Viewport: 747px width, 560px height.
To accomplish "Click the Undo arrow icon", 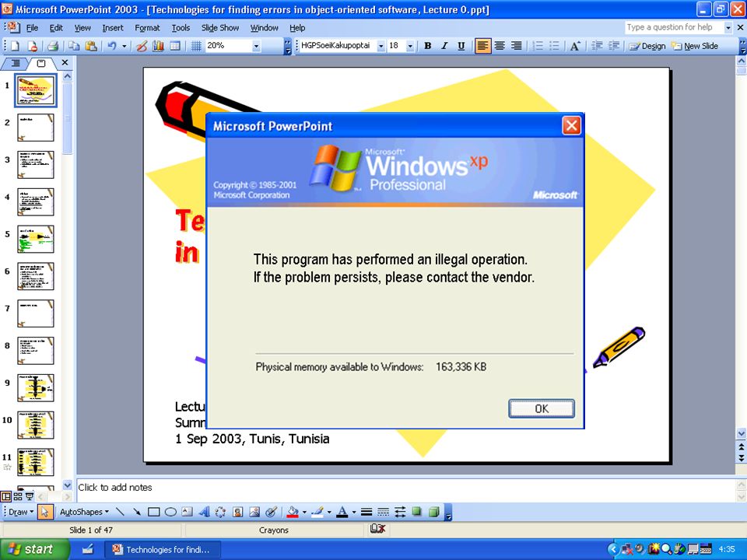I will click(112, 46).
